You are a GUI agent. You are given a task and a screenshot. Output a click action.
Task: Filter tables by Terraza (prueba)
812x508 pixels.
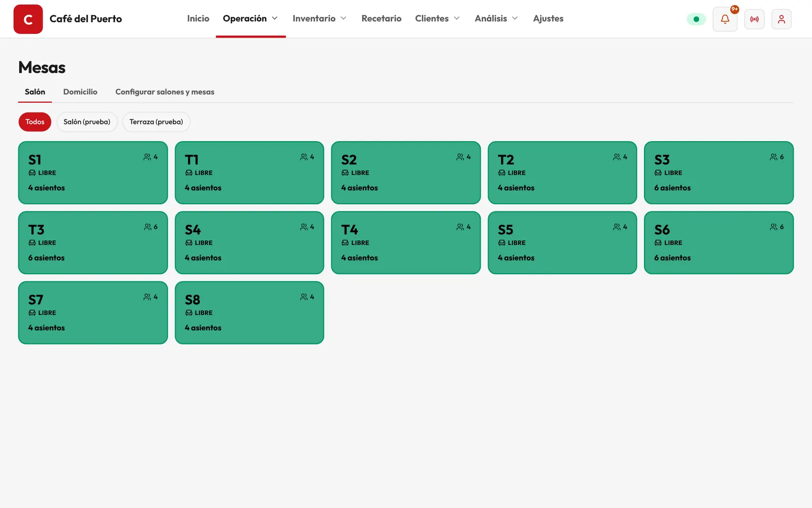coord(156,122)
